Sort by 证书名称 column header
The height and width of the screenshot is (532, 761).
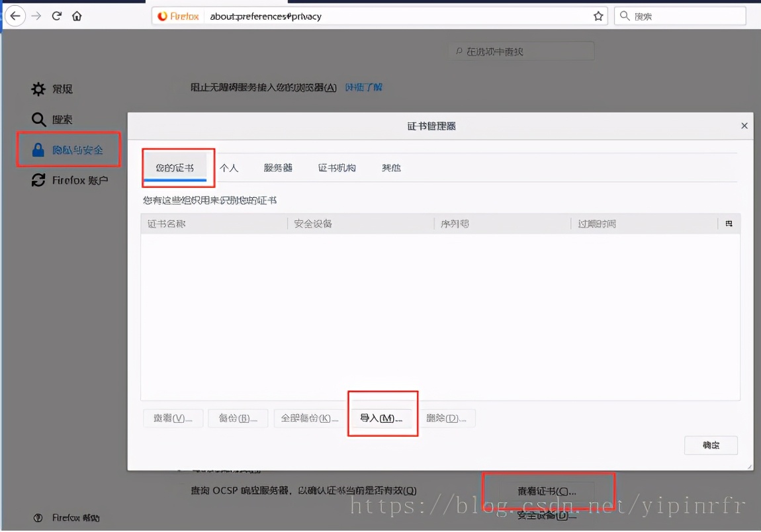coord(214,224)
